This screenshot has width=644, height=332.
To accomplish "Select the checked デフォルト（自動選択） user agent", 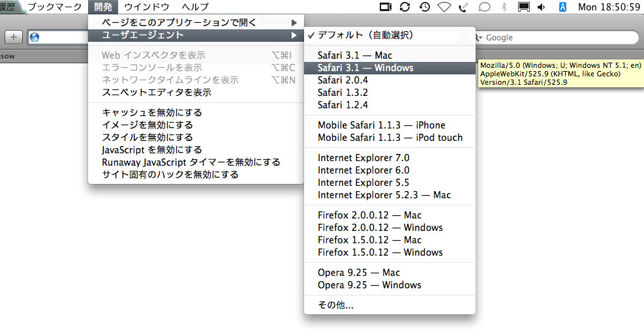I will (365, 35).
